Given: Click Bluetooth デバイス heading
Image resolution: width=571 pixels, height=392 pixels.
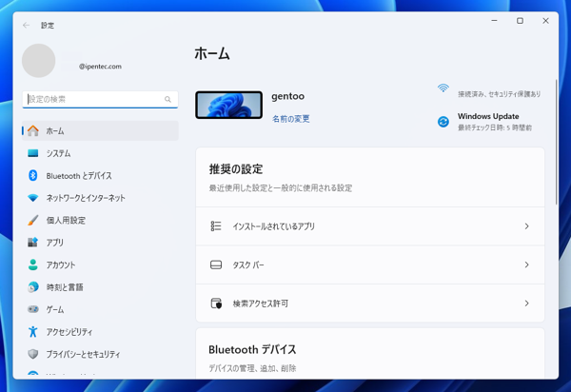Looking at the screenshot, I should (252, 349).
